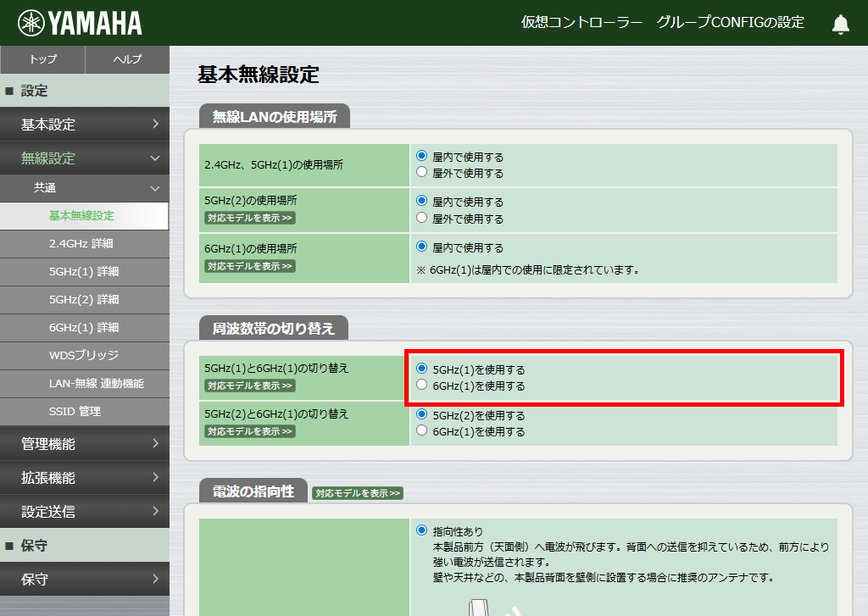Select 屋内で使用する for 6GHz(1)
This screenshot has width=868, height=616.
pos(422,247)
